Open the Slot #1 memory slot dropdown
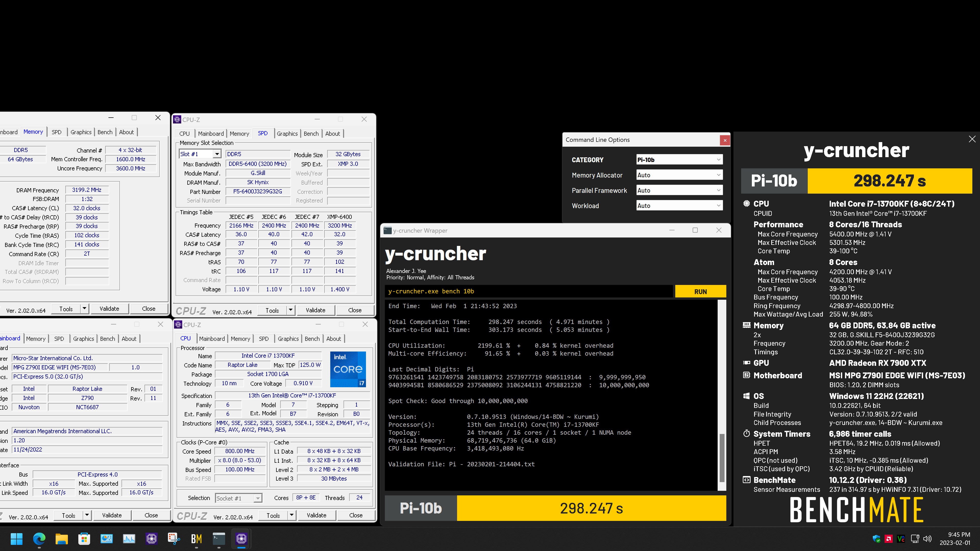Screen dimensions: 980x551 (x=217, y=154)
